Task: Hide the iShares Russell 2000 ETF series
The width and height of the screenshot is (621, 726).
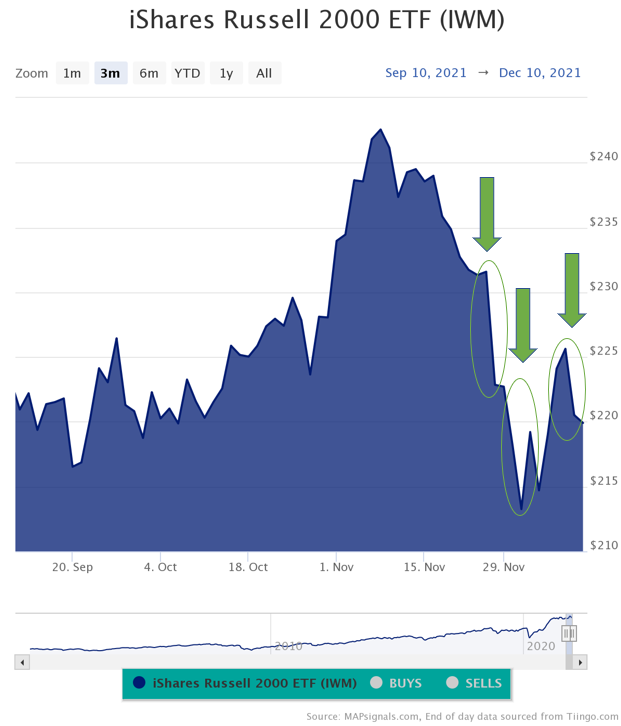Action: [250, 683]
